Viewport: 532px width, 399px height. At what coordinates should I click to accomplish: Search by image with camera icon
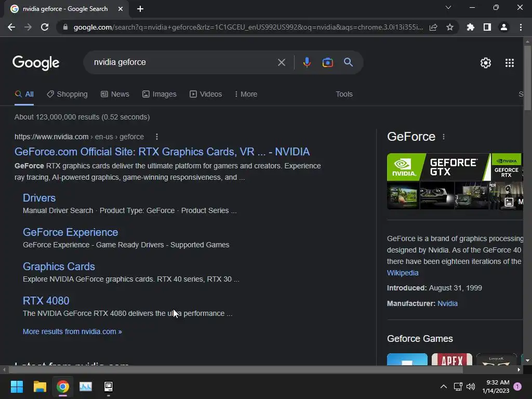[327, 62]
